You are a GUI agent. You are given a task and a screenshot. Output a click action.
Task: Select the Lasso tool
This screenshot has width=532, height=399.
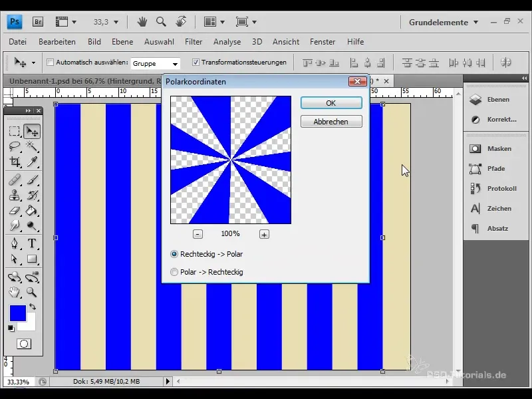point(14,146)
